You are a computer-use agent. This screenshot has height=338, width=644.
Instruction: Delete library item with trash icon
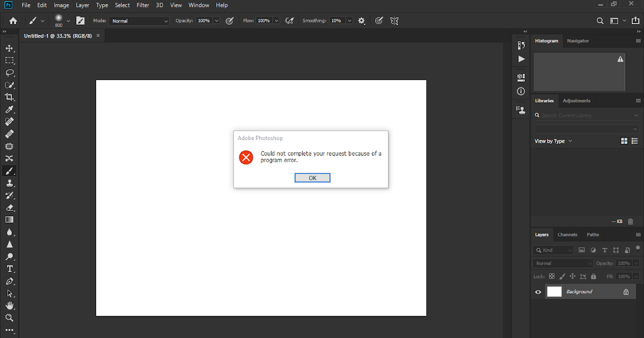point(631,221)
